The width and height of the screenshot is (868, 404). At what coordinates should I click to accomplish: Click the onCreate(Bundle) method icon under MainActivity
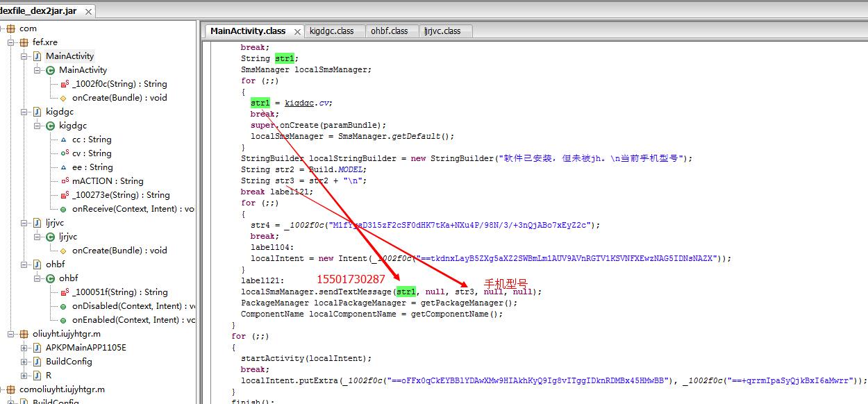tap(64, 98)
